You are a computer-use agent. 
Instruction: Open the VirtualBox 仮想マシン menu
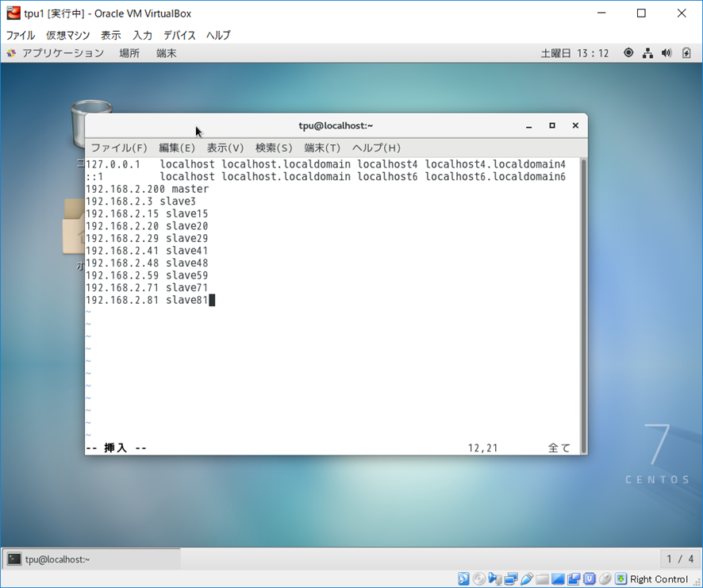tap(68, 35)
